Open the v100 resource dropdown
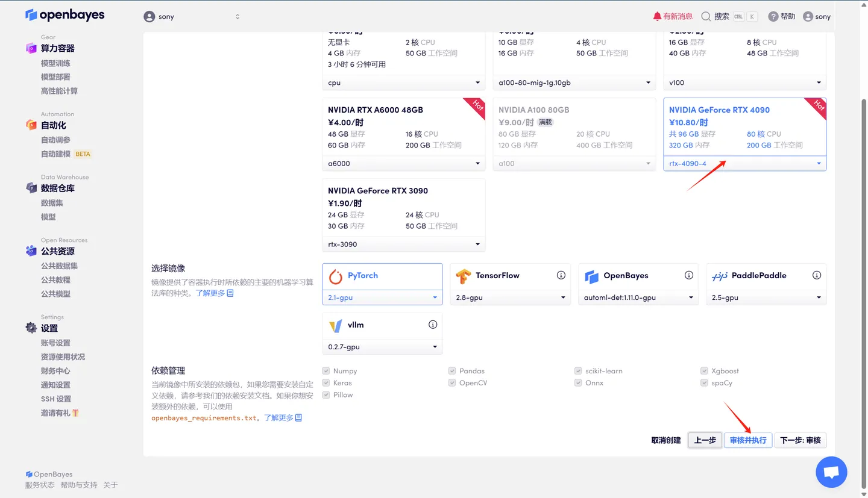The height and width of the screenshot is (498, 868). (x=745, y=82)
